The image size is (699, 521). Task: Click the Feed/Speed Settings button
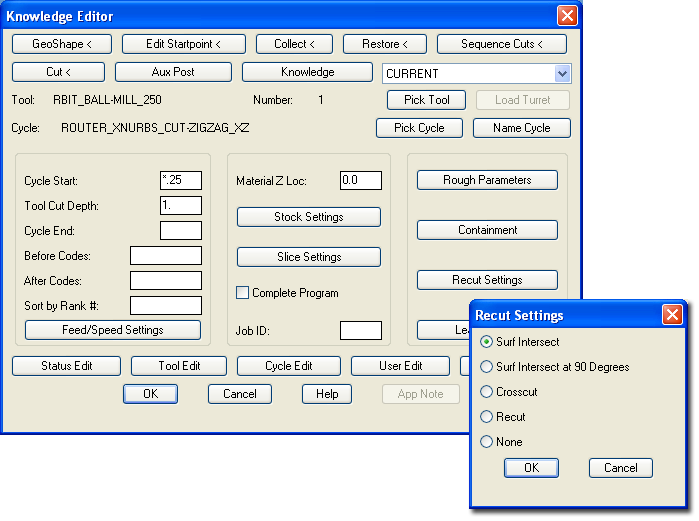[x=113, y=330]
